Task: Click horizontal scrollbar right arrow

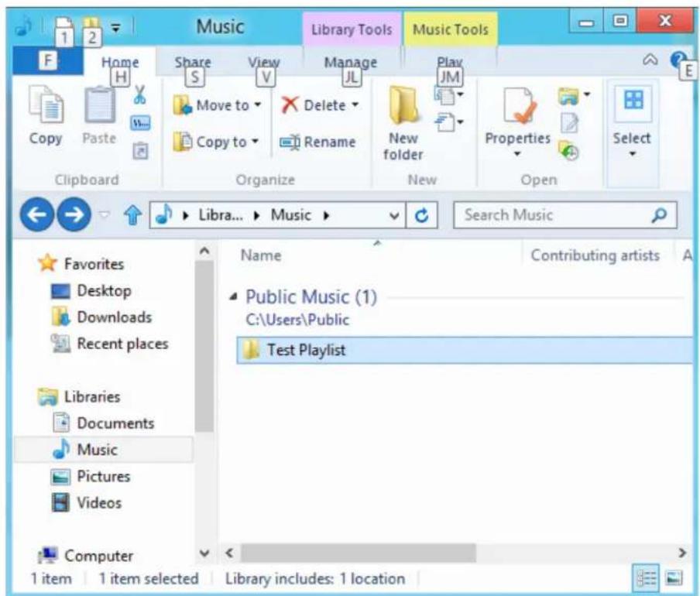Action: click(x=682, y=553)
